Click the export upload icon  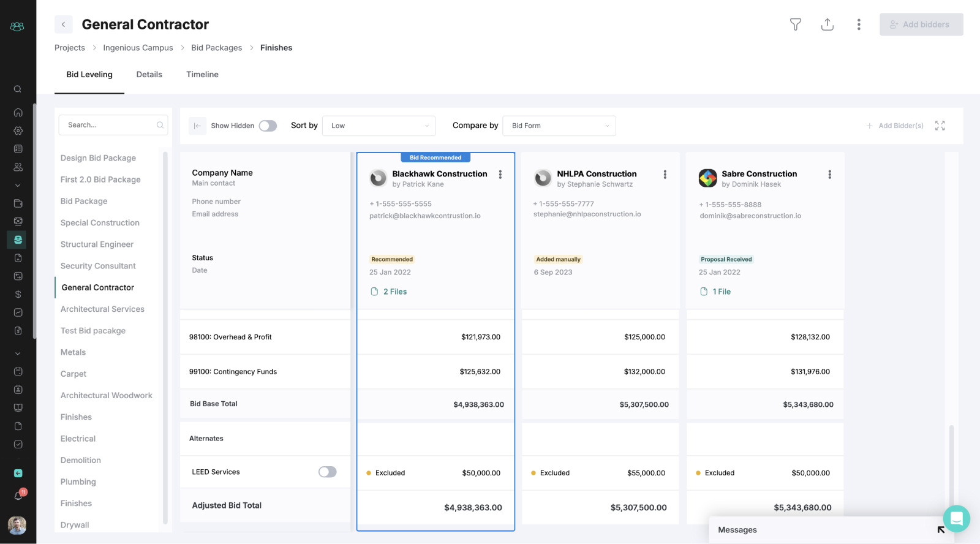tap(827, 25)
